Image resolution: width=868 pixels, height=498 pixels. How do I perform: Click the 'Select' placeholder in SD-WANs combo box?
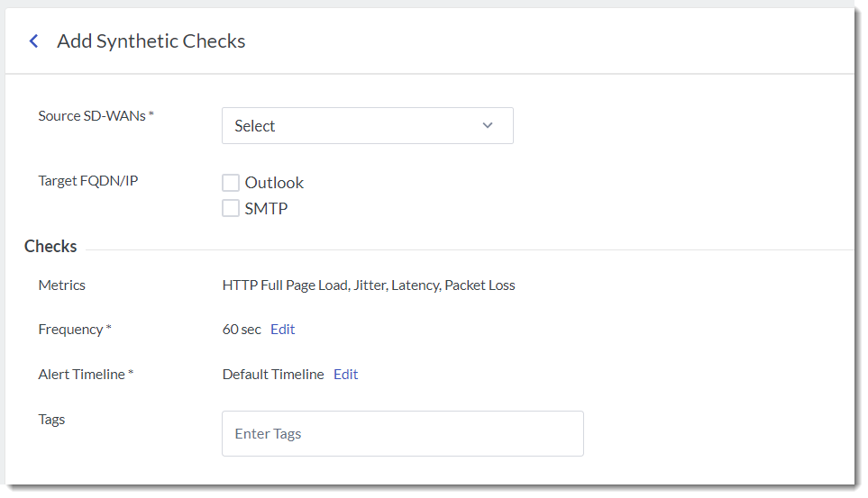coord(255,126)
